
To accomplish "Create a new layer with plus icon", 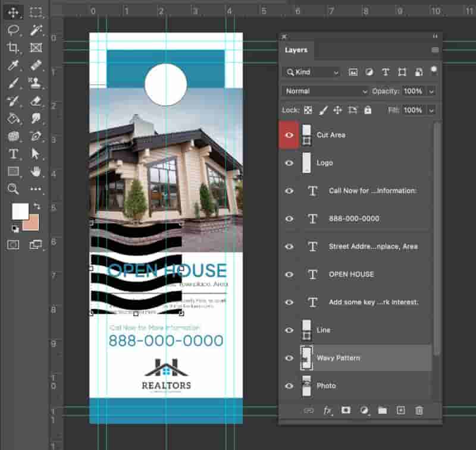I will 400,410.
